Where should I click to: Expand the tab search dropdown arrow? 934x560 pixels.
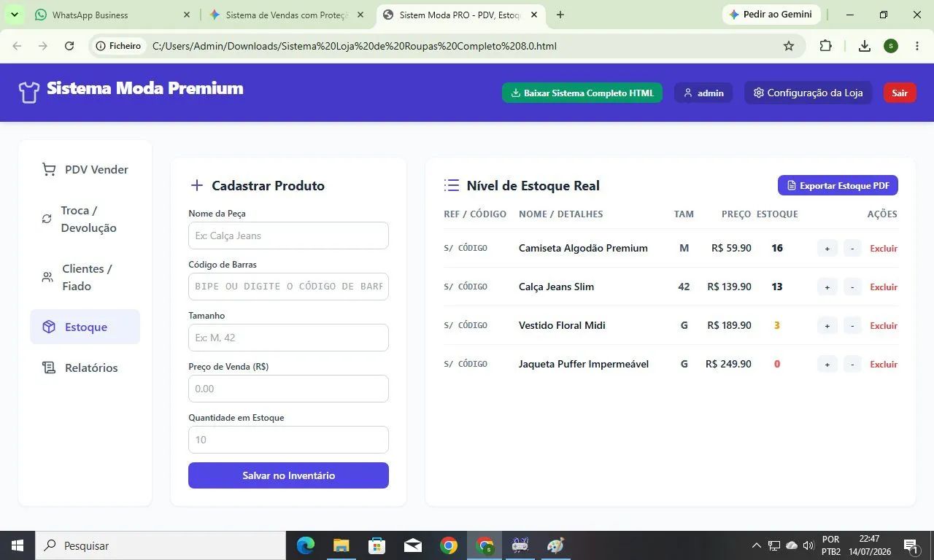pos(14,15)
